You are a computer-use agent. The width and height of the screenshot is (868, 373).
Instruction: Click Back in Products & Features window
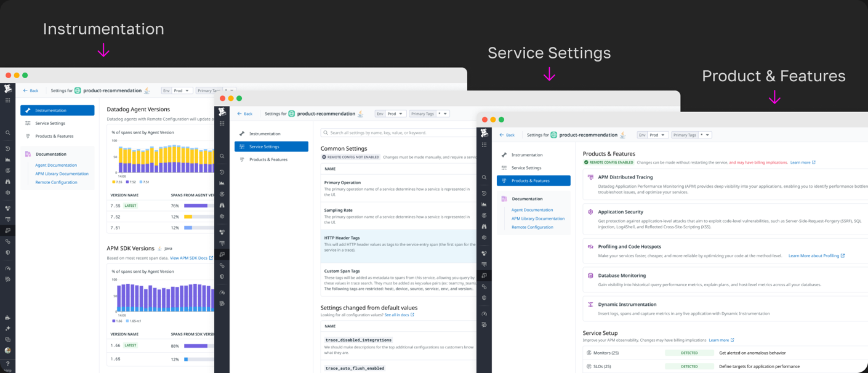(507, 135)
